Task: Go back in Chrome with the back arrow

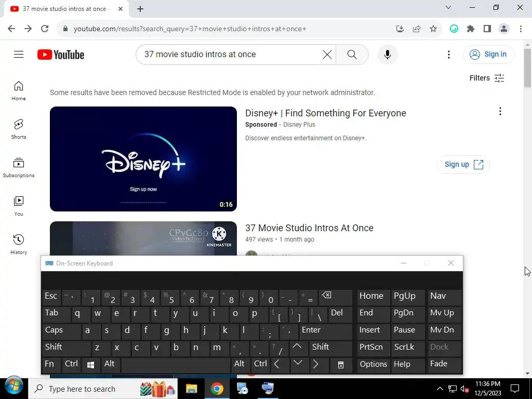Action: (x=11, y=29)
